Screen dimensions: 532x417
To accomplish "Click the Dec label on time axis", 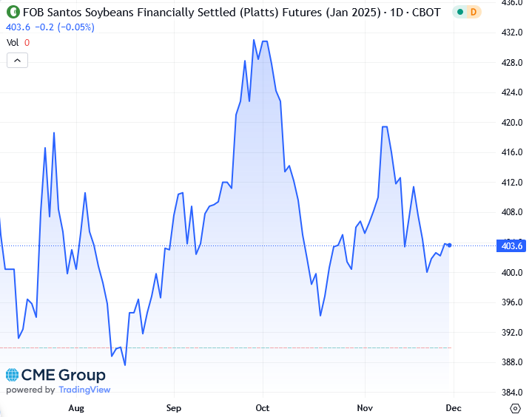I will pyautogui.click(x=452, y=407).
